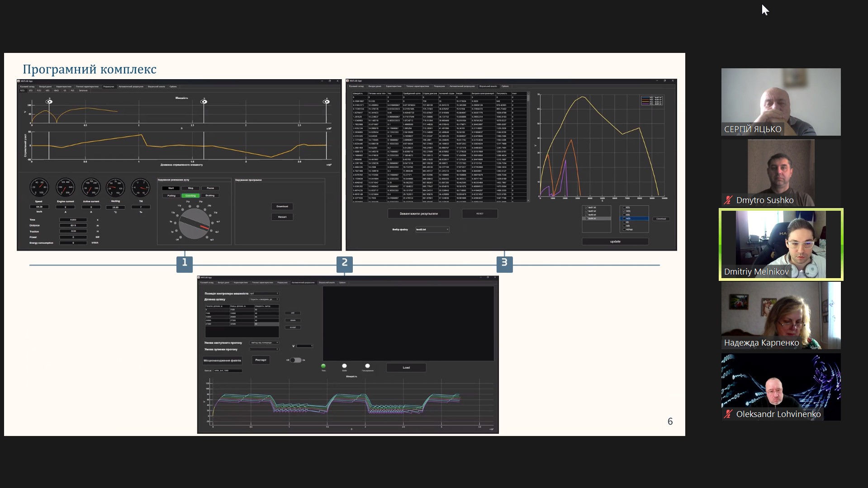Click the Engine current gauge dial
The height and width of the screenshot is (488, 868).
click(x=65, y=187)
